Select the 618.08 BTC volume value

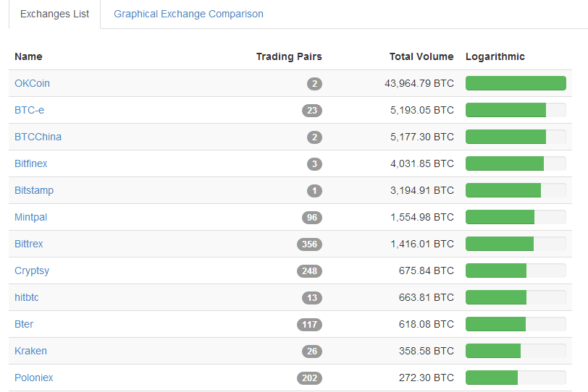click(427, 324)
